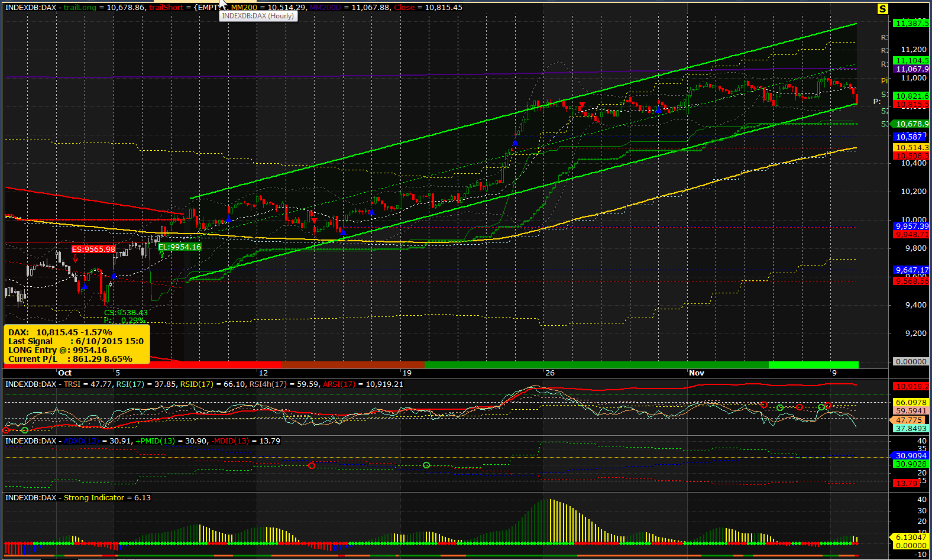This screenshot has height=560, width=932.
Task: Click Last Signal : 6/10/2015 15:00 in info box
Action: tap(76, 341)
